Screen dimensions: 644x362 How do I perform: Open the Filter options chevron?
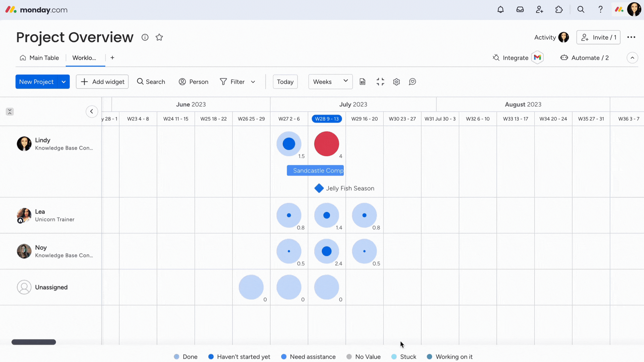(x=253, y=81)
